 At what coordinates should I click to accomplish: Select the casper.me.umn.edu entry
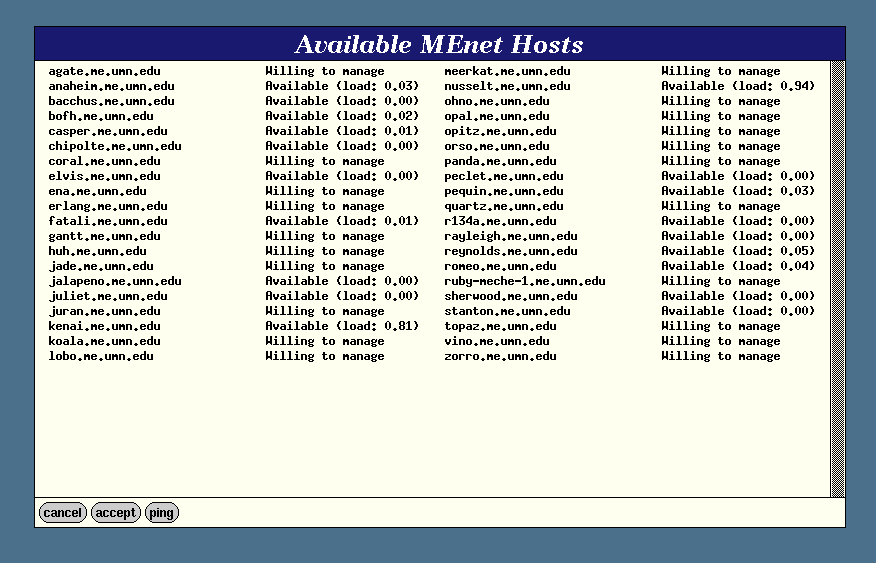point(108,131)
